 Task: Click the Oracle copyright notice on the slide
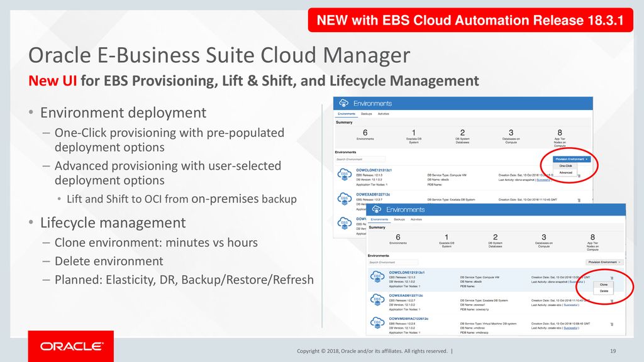[x=372, y=351]
